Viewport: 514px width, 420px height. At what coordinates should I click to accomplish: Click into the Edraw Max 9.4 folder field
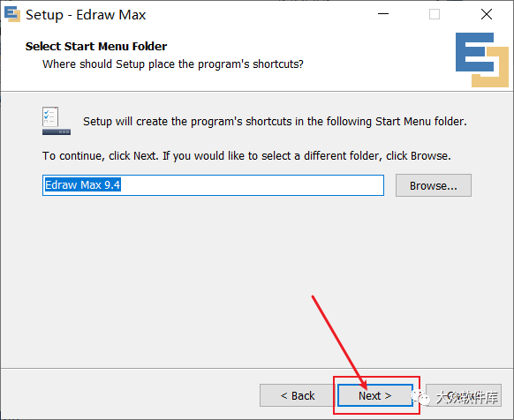213,185
